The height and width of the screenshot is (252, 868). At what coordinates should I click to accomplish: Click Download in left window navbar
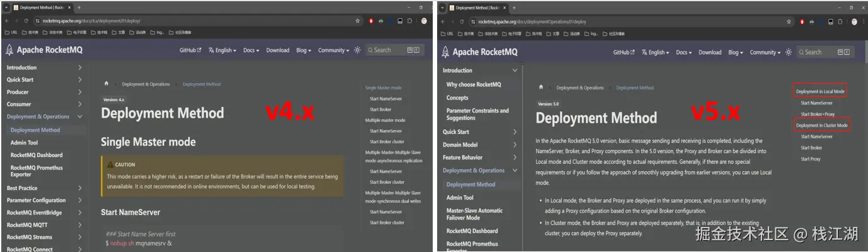[x=277, y=50]
